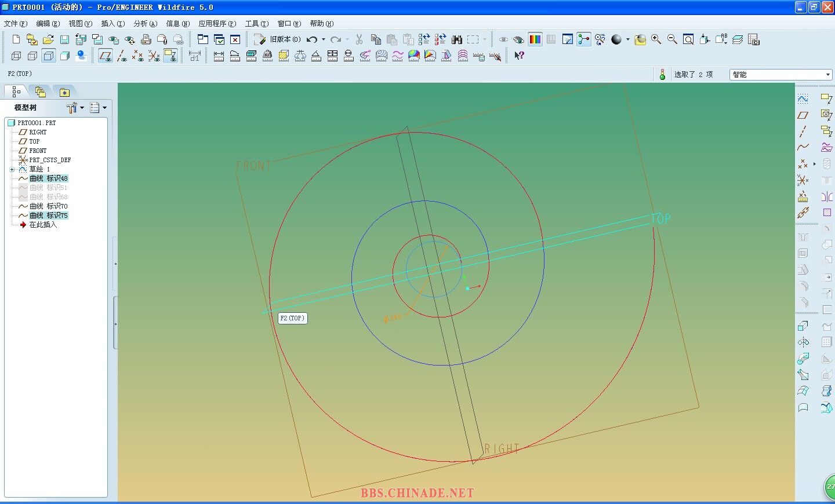
Task: Switch to the favorites tab
Action: (x=64, y=92)
